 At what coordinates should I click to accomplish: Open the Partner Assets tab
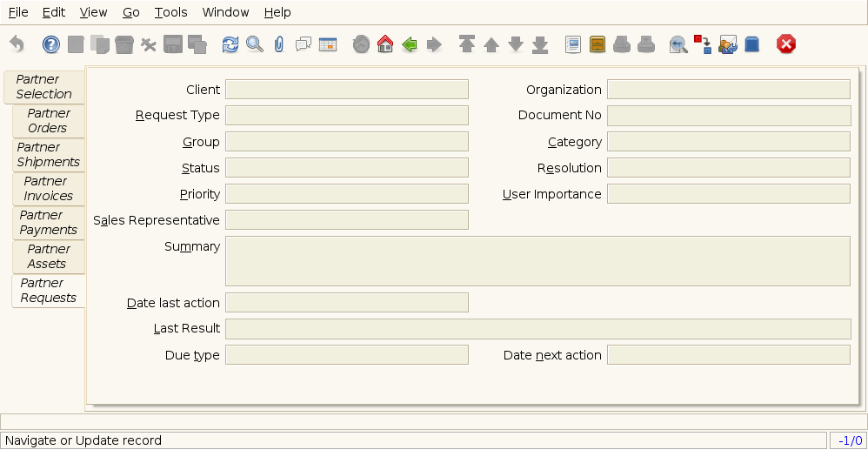pos(49,256)
